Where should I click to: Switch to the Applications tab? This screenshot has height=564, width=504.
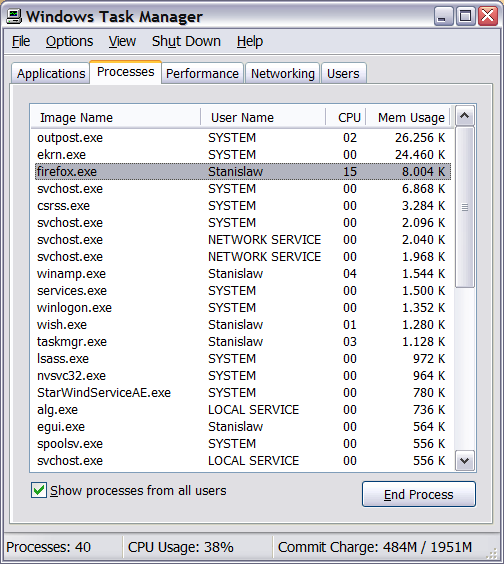click(x=51, y=73)
